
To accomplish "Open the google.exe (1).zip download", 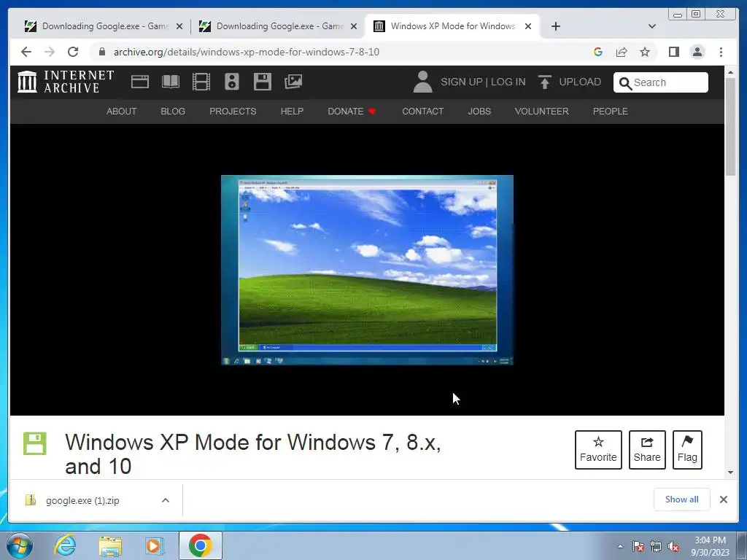I will tap(82, 500).
